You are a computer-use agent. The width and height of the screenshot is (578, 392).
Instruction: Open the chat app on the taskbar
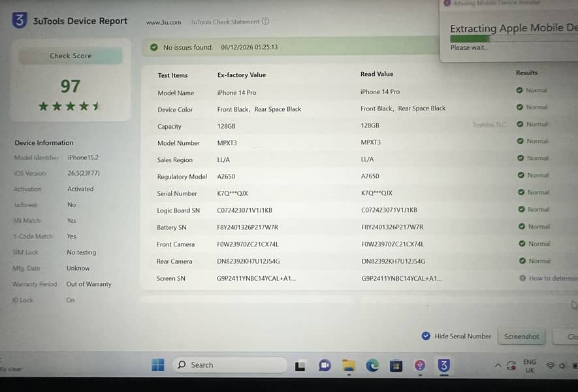click(x=325, y=365)
